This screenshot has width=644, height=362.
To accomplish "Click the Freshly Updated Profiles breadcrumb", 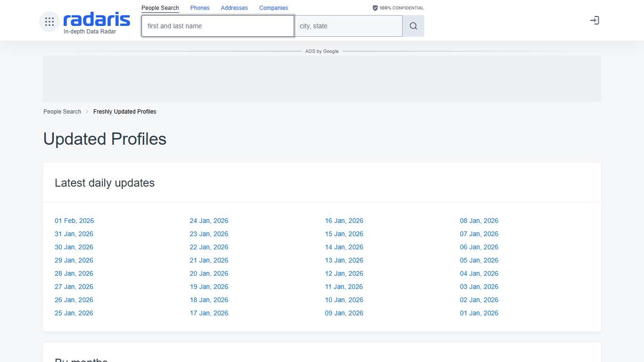I will (x=124, y=112).
